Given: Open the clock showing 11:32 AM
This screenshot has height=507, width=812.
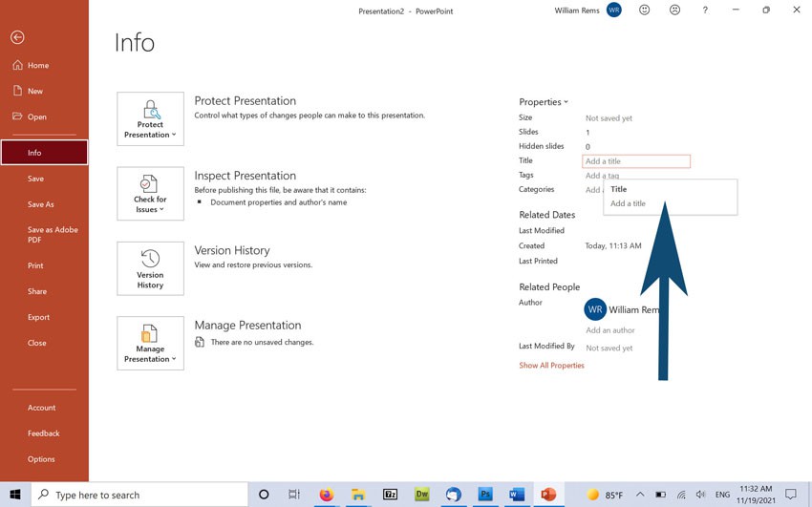Looking at the screenshot, I should tap(756, 495).
